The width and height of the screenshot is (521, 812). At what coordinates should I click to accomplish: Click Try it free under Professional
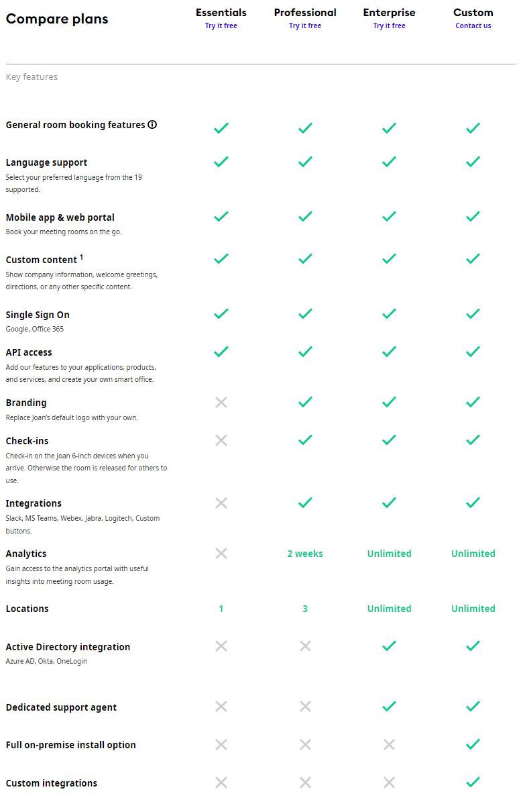[x=305, y=26]
